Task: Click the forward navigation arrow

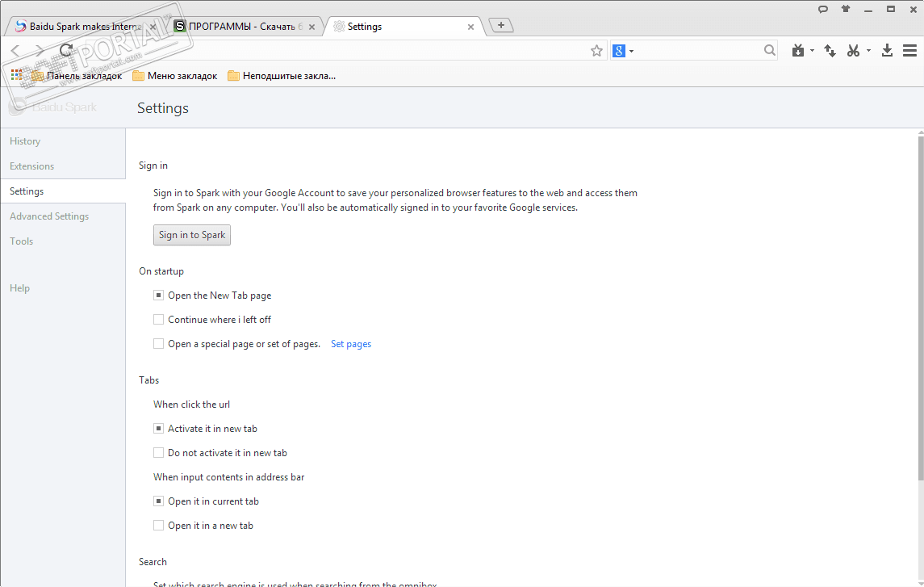Action: click(x=40, y=51)
